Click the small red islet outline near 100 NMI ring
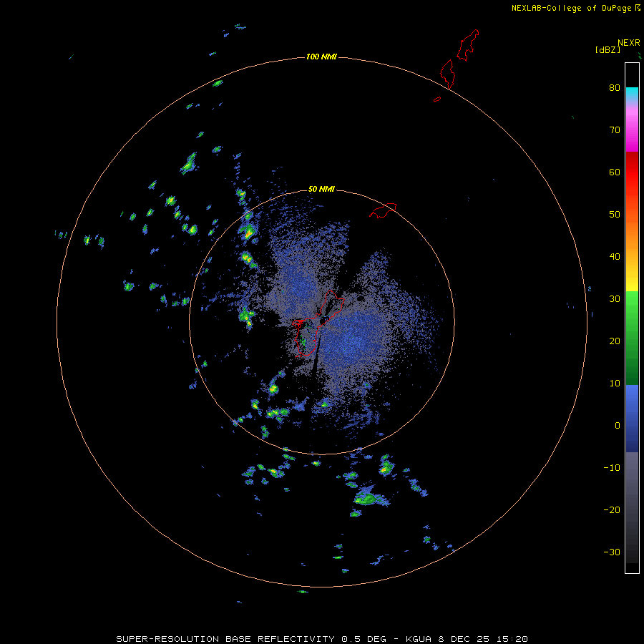This screenshot has width=644, height=644. click(437, 99)
